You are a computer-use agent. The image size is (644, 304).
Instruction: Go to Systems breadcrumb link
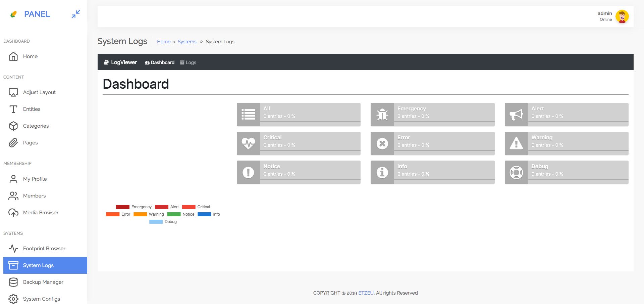click(x=187, y=42)
